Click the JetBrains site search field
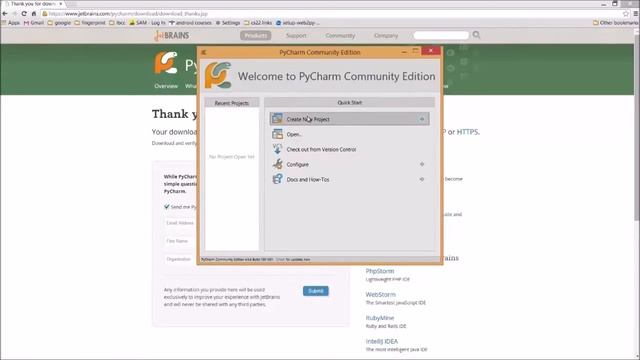The image size is (640, 360). click(x=441, y=36)
